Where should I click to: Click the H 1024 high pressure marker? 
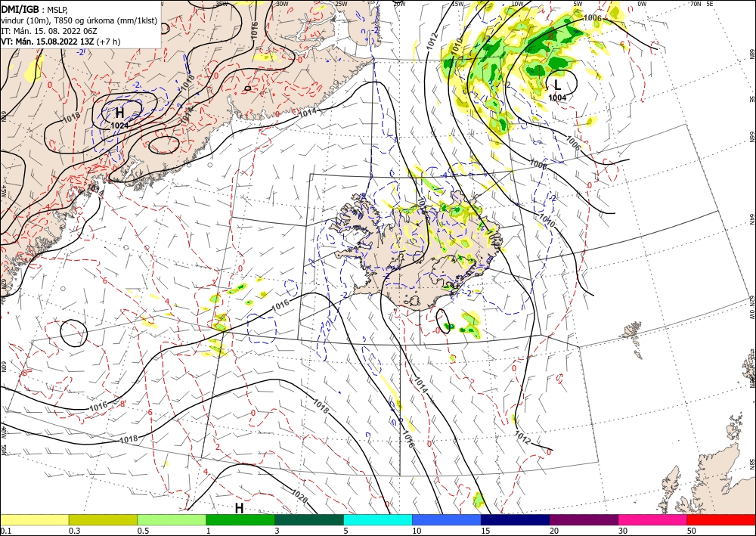(x=119, y=118)
